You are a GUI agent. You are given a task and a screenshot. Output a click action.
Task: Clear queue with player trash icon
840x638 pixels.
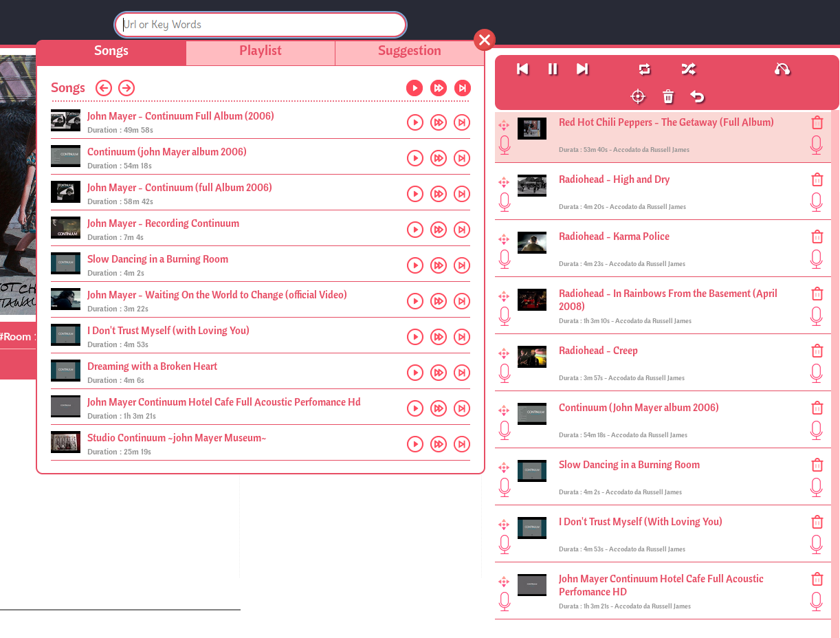tap(668, 96)
